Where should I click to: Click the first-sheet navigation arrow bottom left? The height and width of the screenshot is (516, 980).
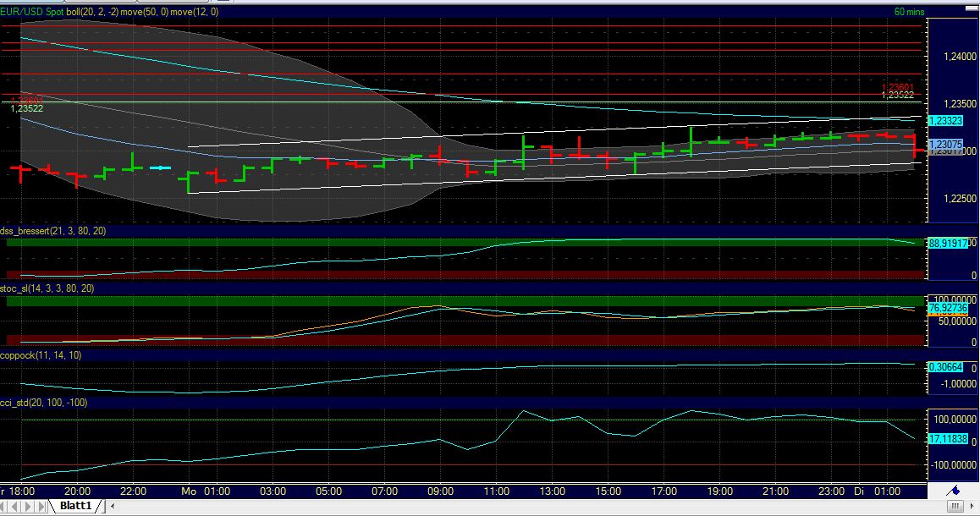pos(4,506)
